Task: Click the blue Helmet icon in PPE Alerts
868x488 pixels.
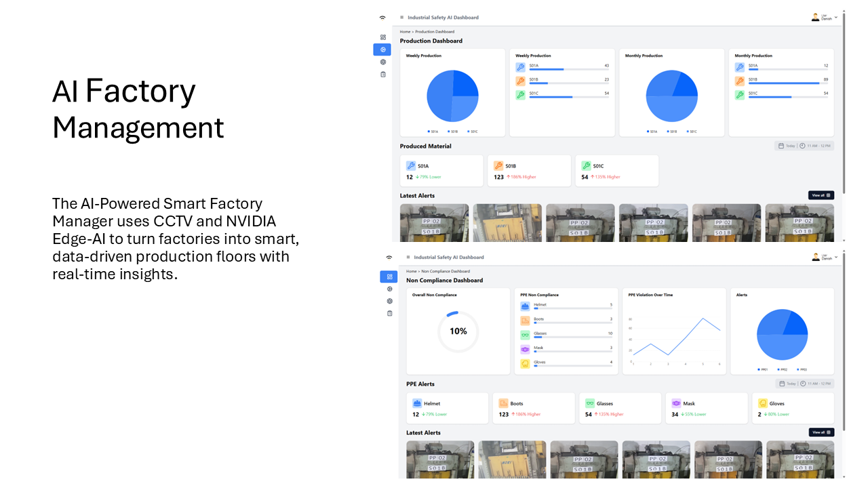Action: (x=417, y=403)
